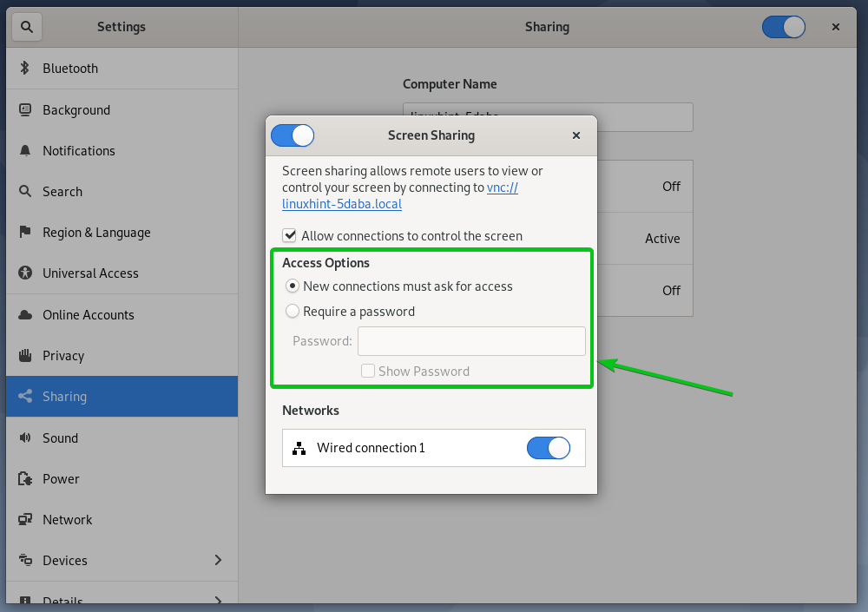Select the Region & Language flag icon
Image resolution: width=868 pixels, height=612 pixels.
coord(25,232)
